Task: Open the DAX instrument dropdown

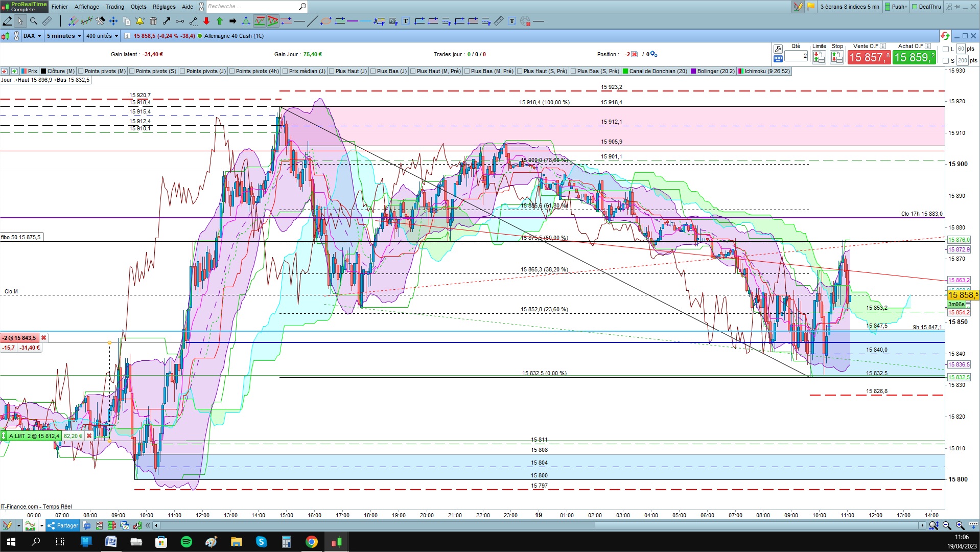Action: tap(32, 36)
